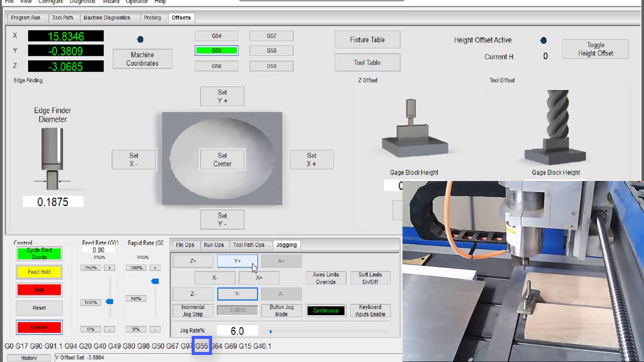Screen dimensions: 644x362
Task: Jog using the X- button
Action: [x=215, y=278]
